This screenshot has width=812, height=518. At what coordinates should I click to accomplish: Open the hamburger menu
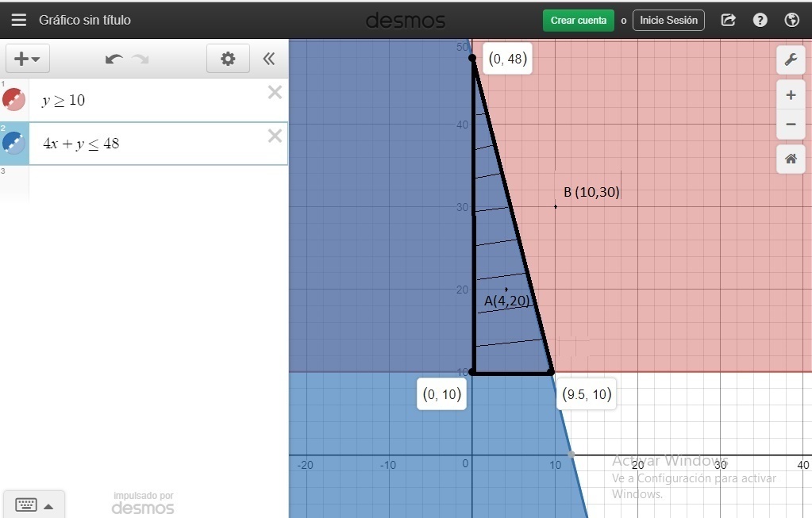pos(19,20)
